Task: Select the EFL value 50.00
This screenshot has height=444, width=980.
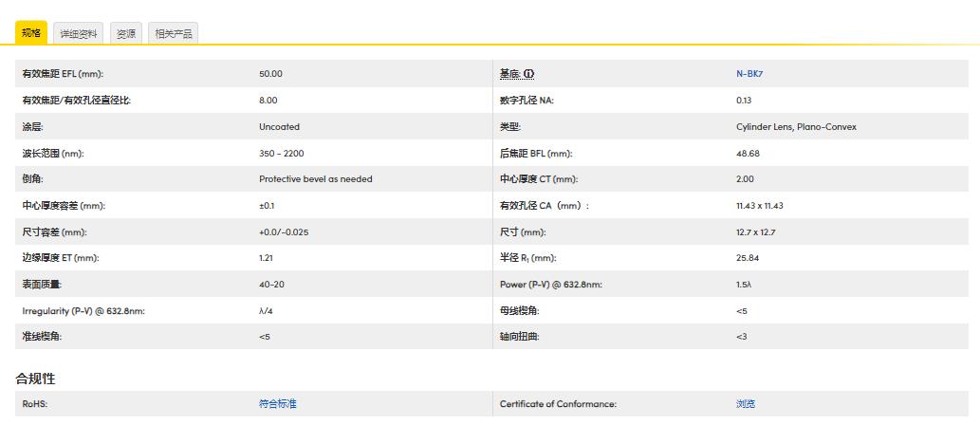Action: (x=270, y=74)
